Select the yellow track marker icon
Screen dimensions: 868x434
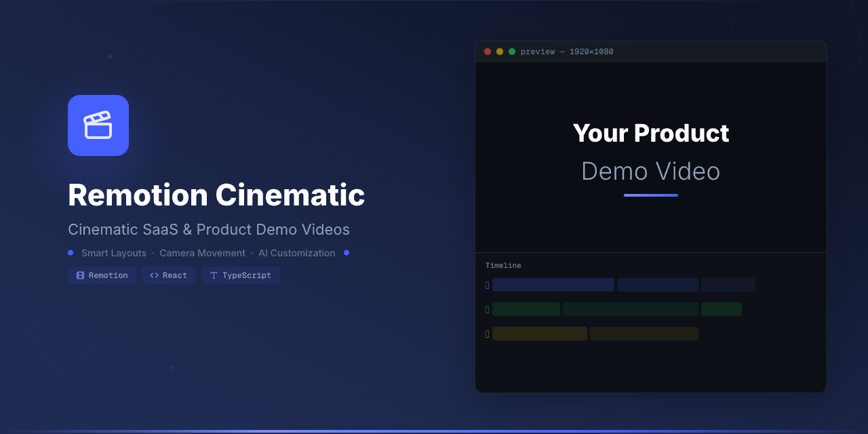pyautogui.click(x=487, y=334)
